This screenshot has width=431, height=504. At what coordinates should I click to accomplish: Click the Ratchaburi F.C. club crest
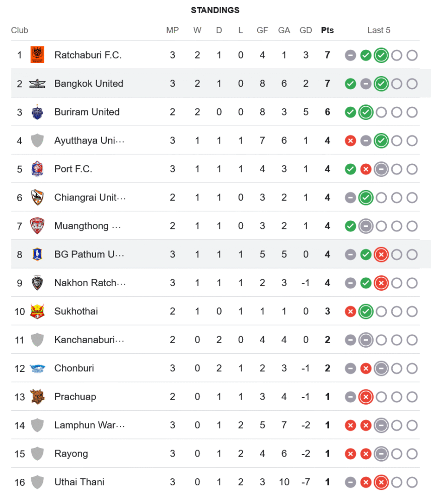pyautogui.click(x=37, y=55)
